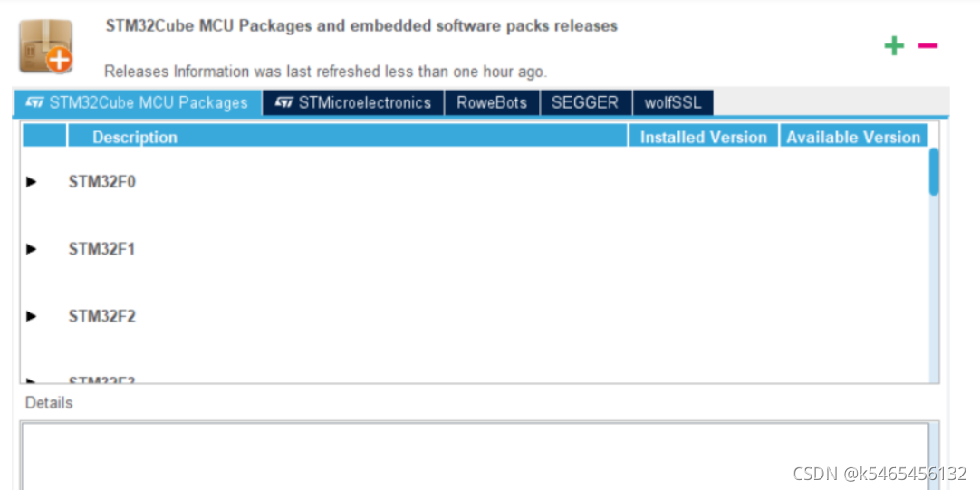
Task: Open the SEGGER tab
Action: coord(586,102)
